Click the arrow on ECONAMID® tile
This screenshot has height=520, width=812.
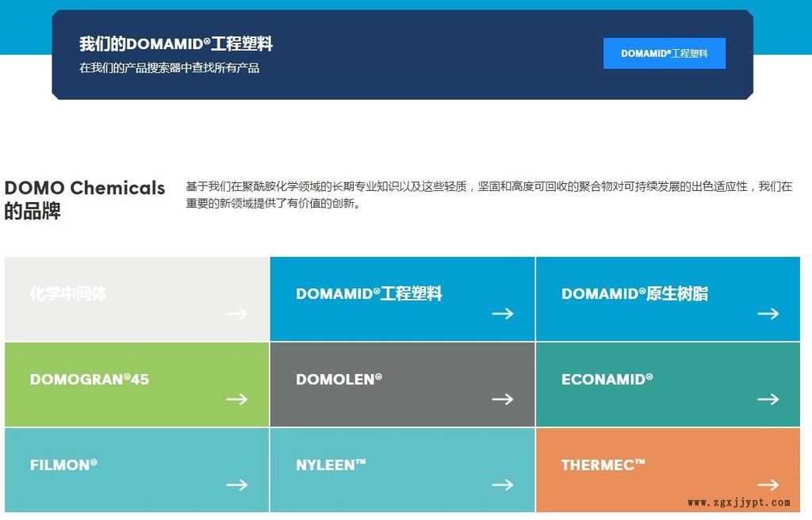(x=768, y=399)
